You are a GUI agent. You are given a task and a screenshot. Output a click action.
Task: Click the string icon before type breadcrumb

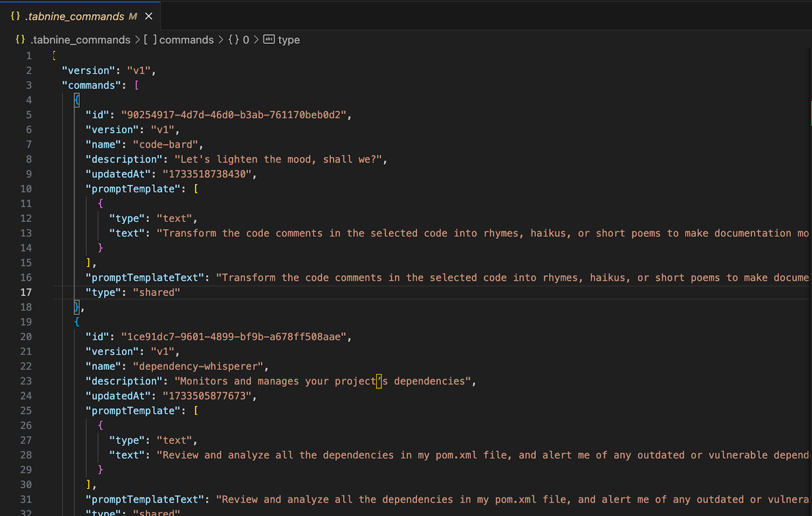click(x=269, y=40)
